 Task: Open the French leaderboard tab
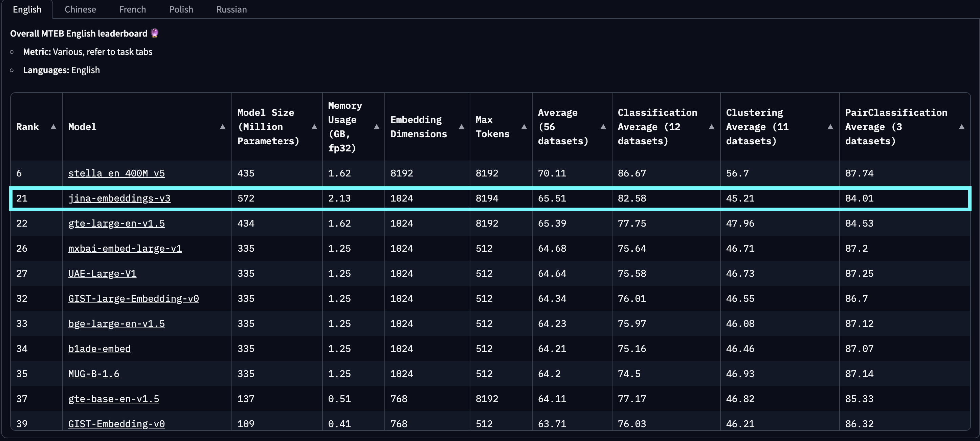132,9
